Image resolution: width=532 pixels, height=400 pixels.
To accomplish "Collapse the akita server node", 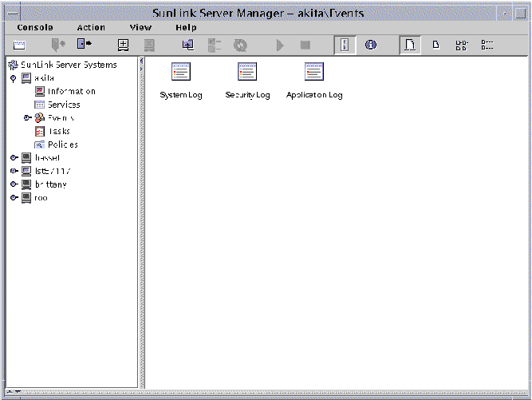I will click(14, 78).
